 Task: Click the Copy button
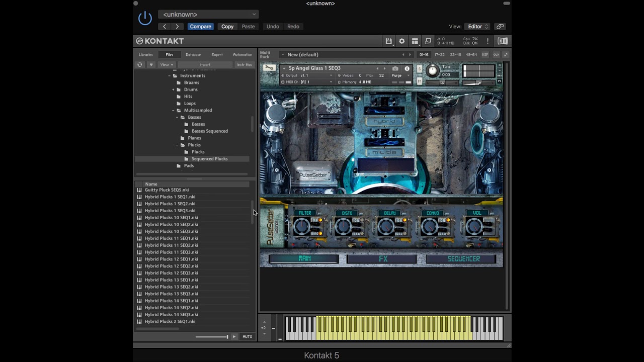[x=227, y=27]
